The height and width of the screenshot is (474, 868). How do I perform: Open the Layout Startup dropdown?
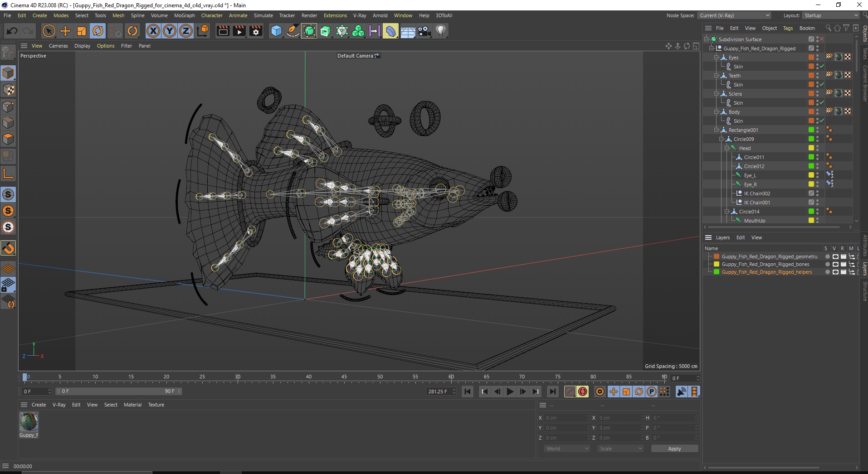click(x=831, y=15)
